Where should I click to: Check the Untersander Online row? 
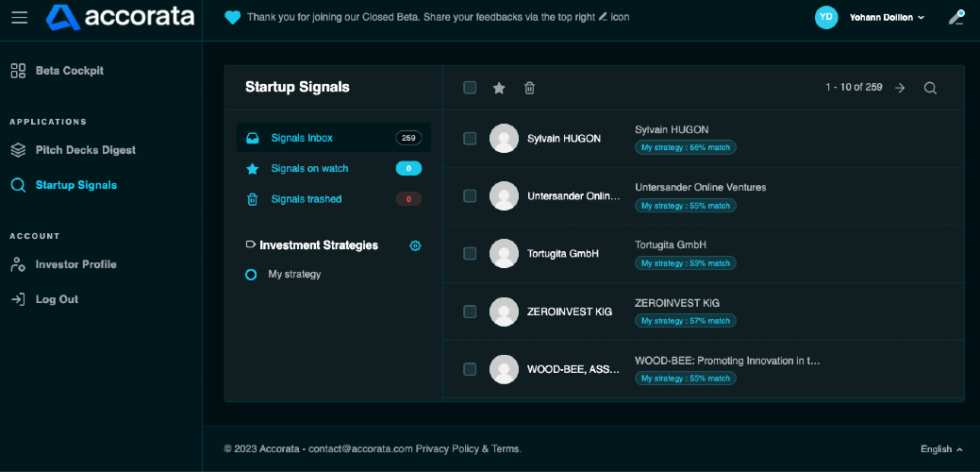[470, 196]
